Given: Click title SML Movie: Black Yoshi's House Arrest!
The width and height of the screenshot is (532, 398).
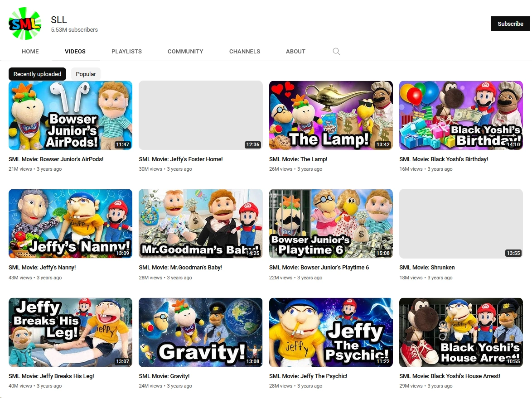Looking at the screenshot, I should pyautogui.click(x=450, y=376).
